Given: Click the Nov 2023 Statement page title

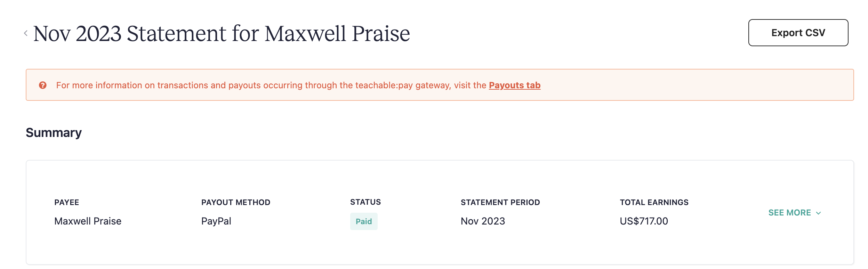Looking at the screenshot, I should click(222, 34).
